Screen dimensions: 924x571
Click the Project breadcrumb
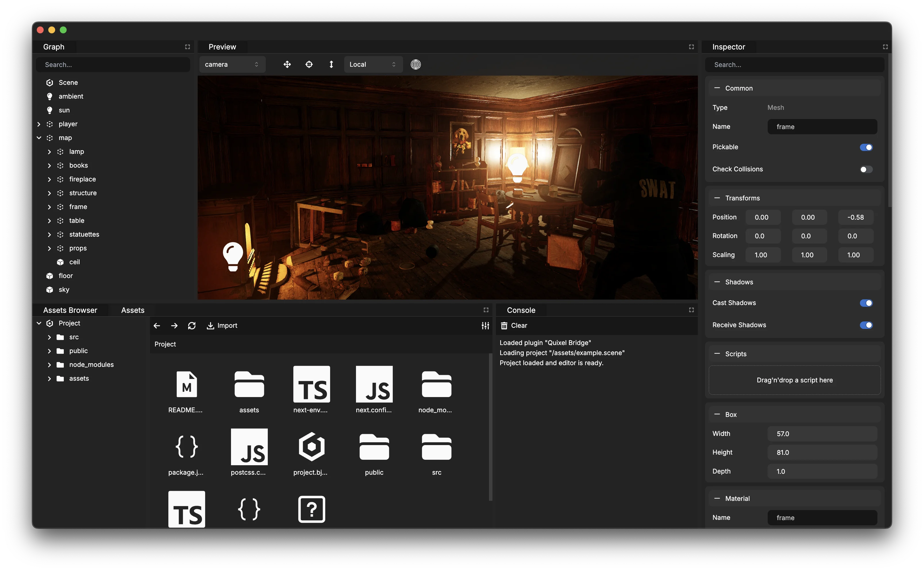pyautogui.click(x=165, y=344)
